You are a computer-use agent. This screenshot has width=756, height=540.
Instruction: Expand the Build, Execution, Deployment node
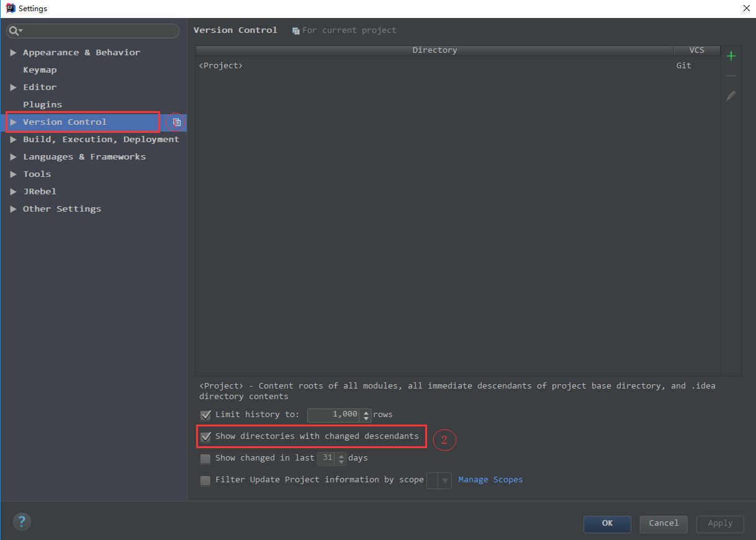tap(14, 139)
